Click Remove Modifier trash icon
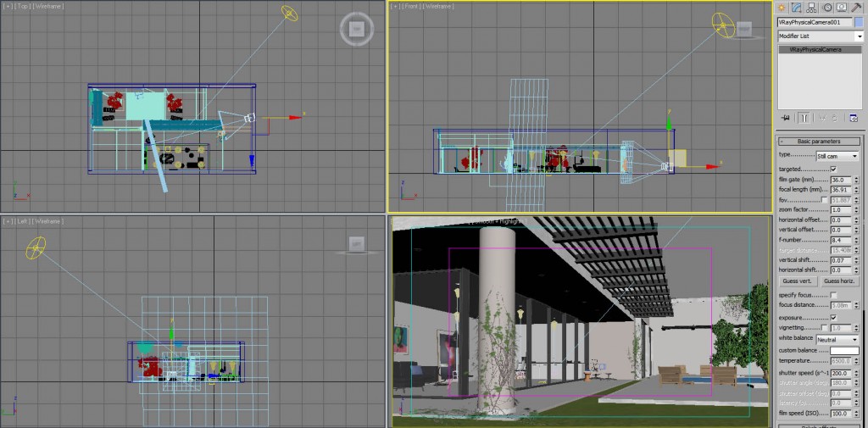 [835, 117]
